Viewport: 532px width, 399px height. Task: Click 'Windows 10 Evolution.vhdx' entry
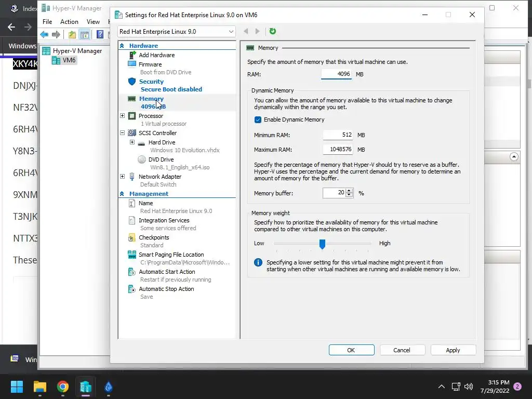coord(185,150)
